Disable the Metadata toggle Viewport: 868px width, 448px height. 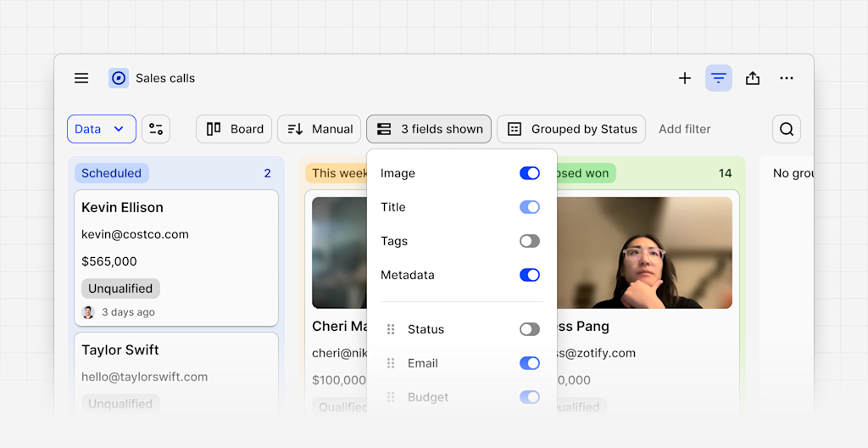point(530,275)
